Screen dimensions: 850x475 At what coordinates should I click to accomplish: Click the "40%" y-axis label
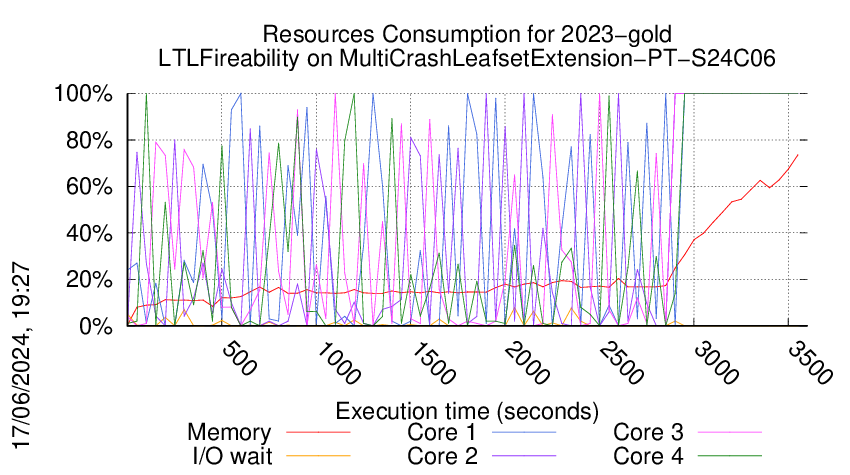(x=91, y=234)
